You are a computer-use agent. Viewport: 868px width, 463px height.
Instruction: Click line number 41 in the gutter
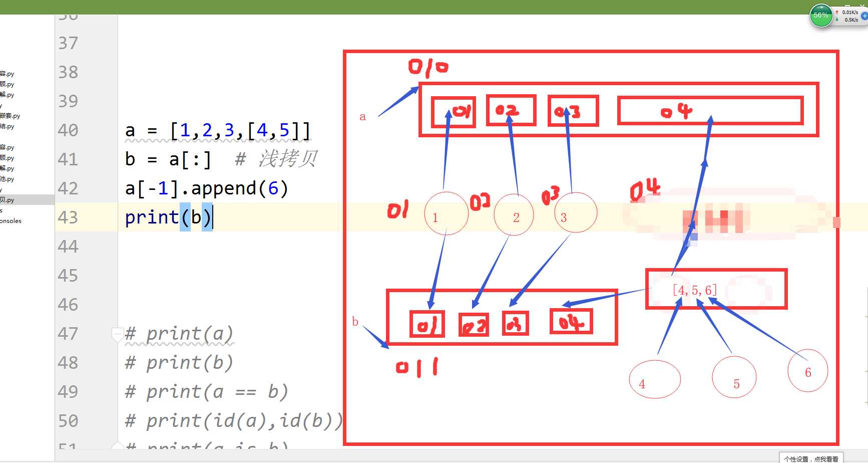pyautogui.click(x=68, y=159)
